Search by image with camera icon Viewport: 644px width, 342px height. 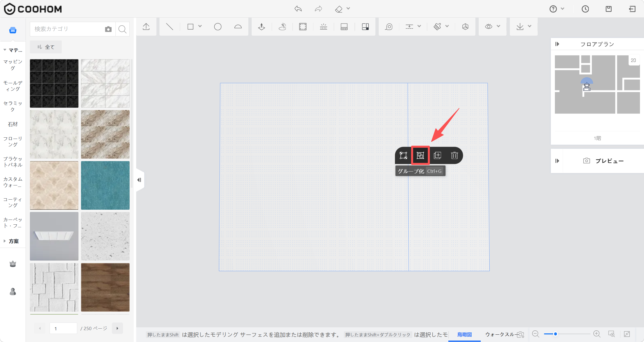[108, 29]
